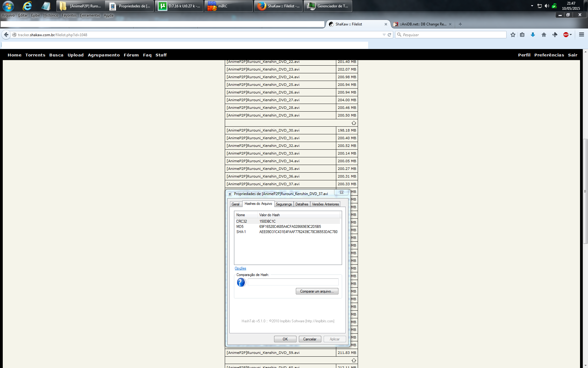Show hidden system tray icons
Screen dimensions: 588x368
coord(532,6)
